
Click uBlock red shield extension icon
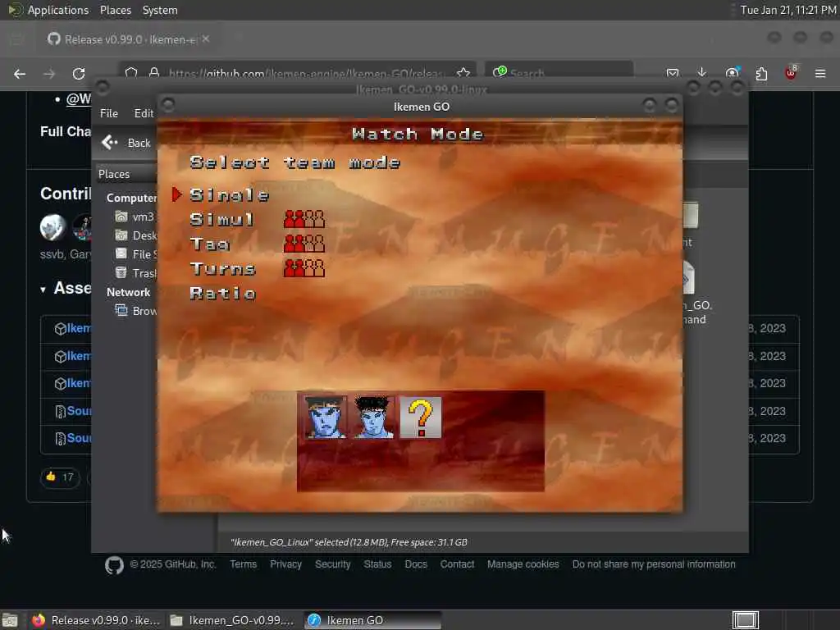[791, 73]
